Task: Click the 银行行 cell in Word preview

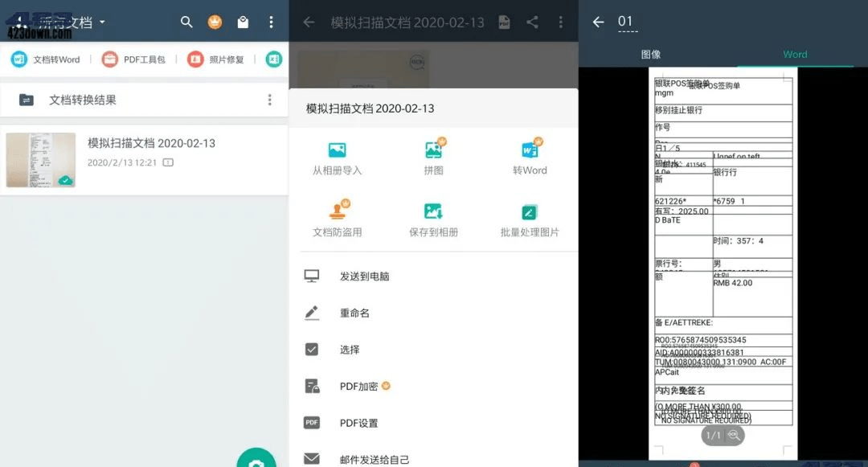Action: click(x=753, y=180)
